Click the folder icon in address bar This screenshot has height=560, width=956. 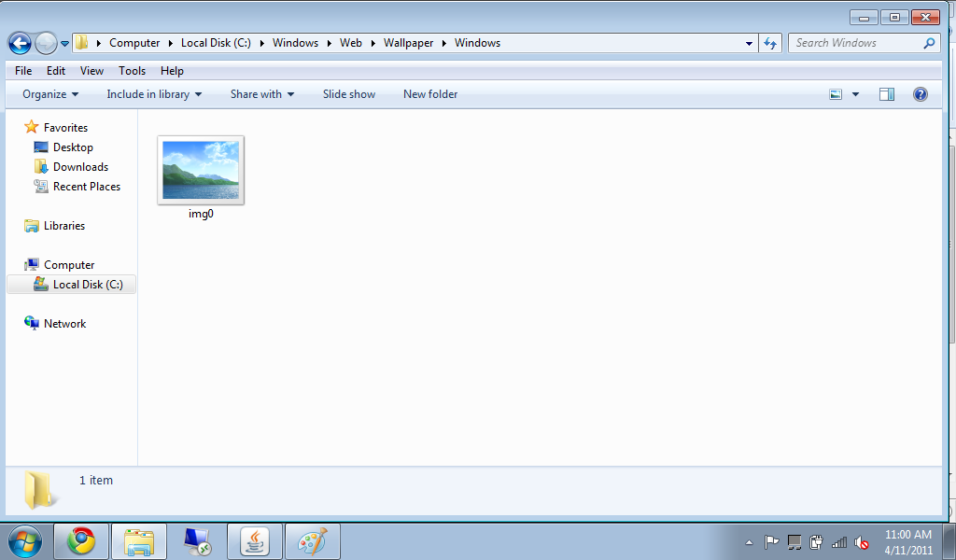[82, 43]
